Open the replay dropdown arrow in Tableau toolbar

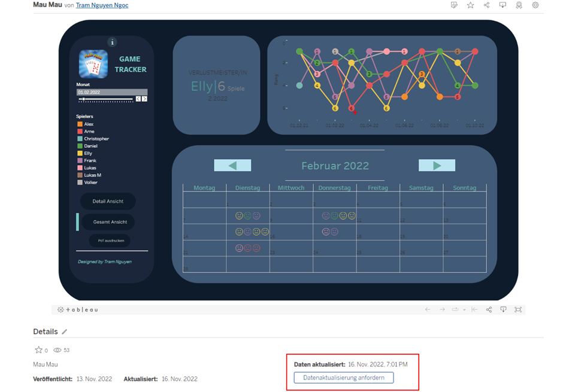[464, 309]
